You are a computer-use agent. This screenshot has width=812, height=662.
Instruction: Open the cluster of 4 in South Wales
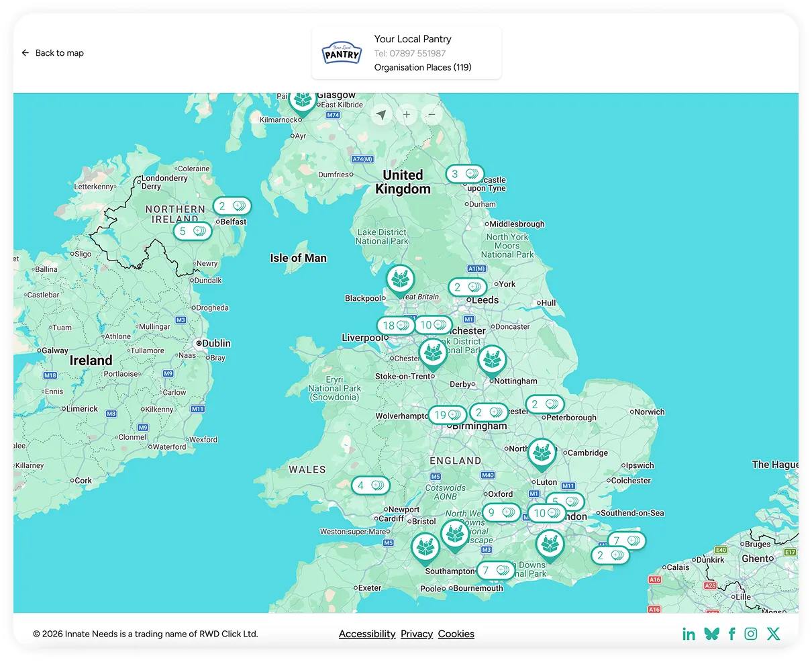370,485
